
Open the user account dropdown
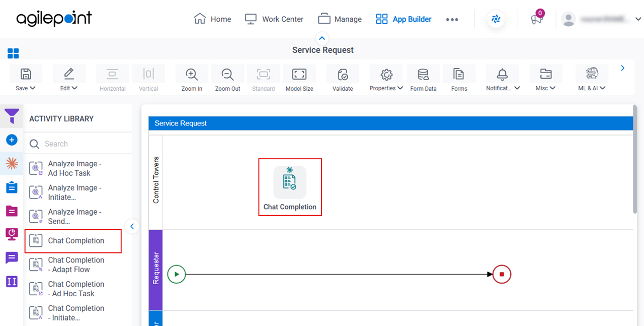pyautogui.click(x=638, y=19)
